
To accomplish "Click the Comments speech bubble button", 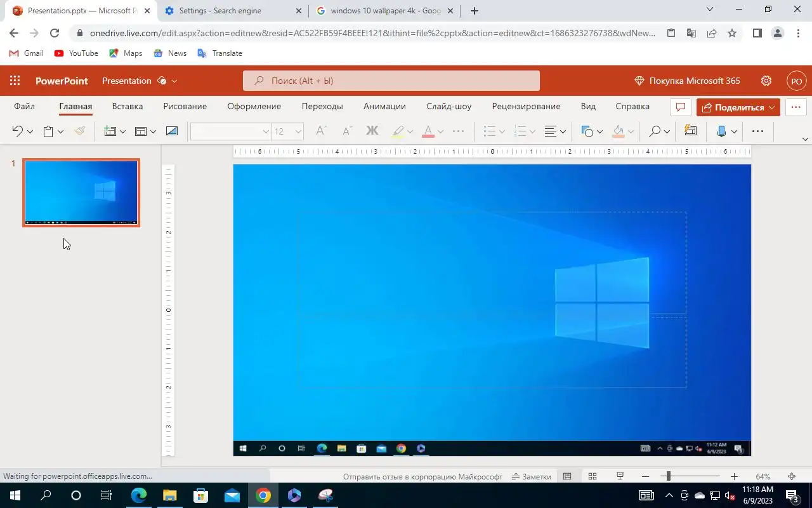I will point(681,107).
